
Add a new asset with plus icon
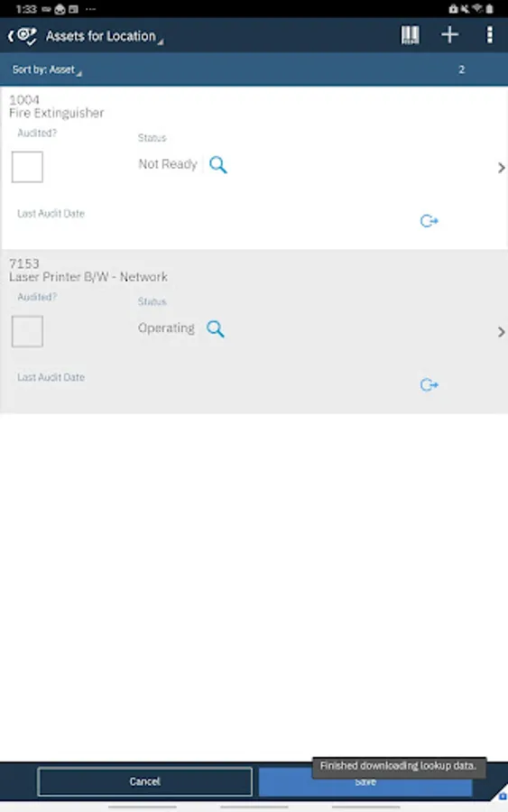coord(449,35)
